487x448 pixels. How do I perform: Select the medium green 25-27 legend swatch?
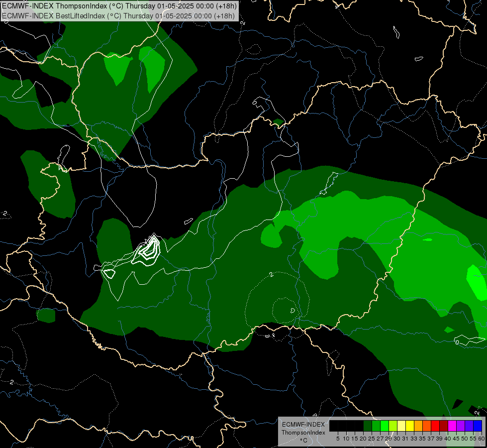tap(376, 426)
